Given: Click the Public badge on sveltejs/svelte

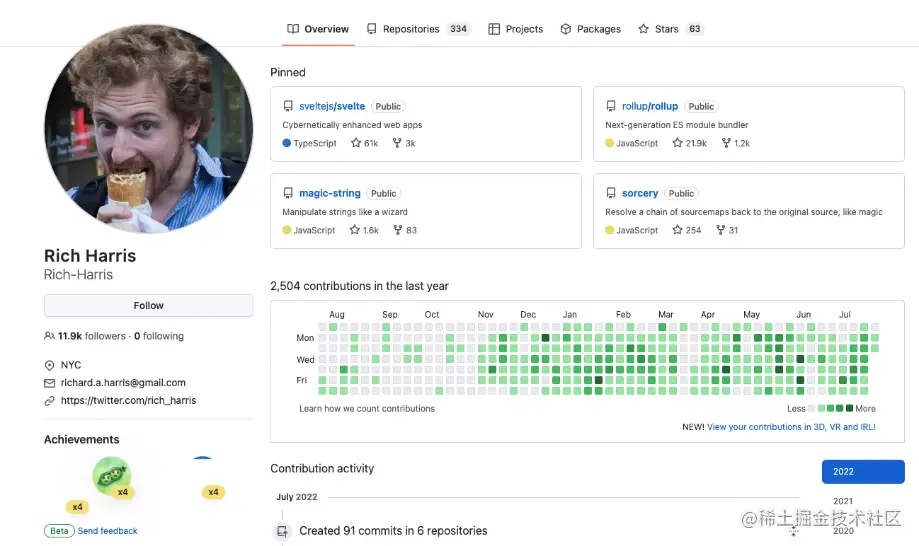Looking at the screenshot, I should tap(388, 106).
